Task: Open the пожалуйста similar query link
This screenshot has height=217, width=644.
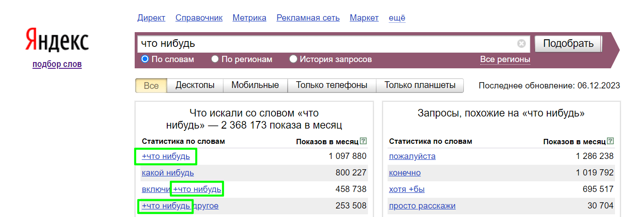Action: click(x=412, y=156)
